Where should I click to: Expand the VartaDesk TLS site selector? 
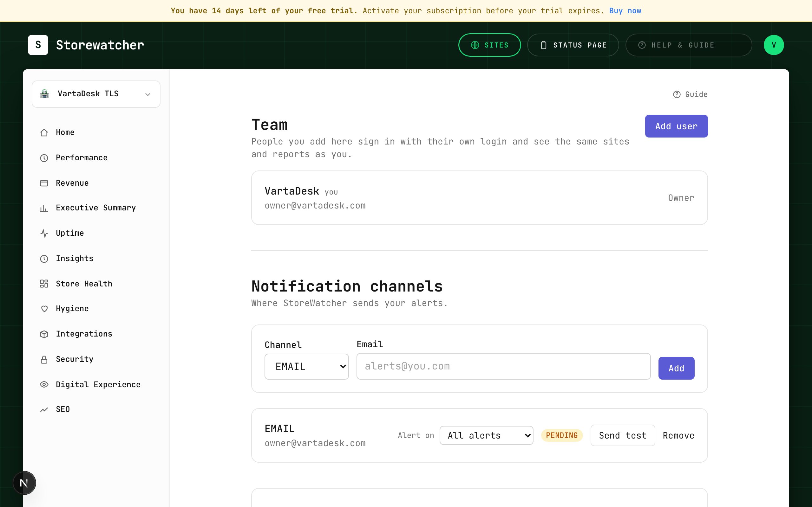coord(96,94)
